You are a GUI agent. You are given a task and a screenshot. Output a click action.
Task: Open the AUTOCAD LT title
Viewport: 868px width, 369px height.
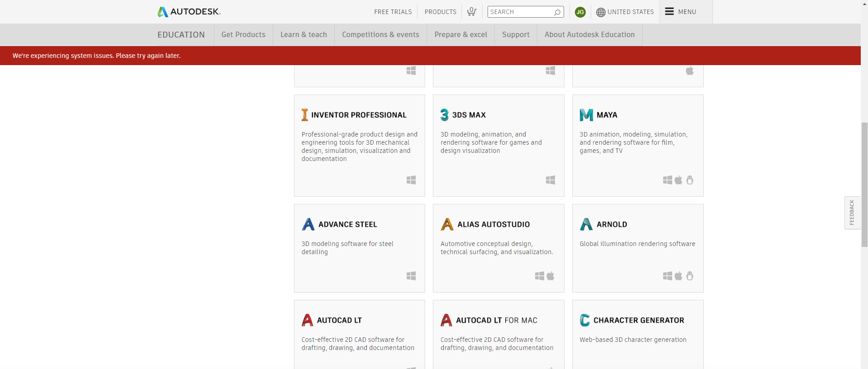point(339,320)
